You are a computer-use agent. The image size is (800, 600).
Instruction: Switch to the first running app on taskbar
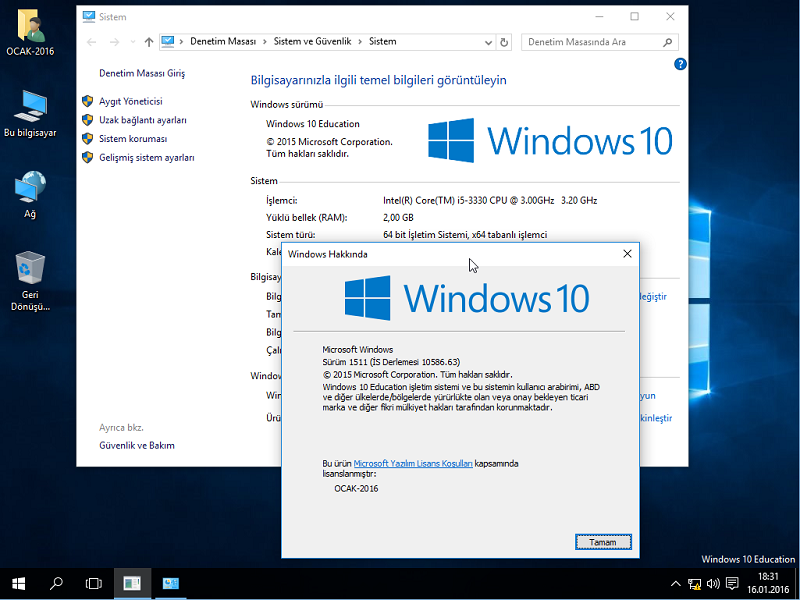(132, 583)
